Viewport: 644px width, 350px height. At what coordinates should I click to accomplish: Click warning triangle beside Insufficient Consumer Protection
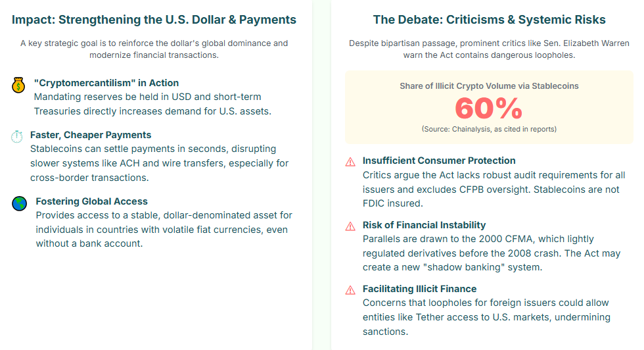pyautogui.click(x=350, y=162)
